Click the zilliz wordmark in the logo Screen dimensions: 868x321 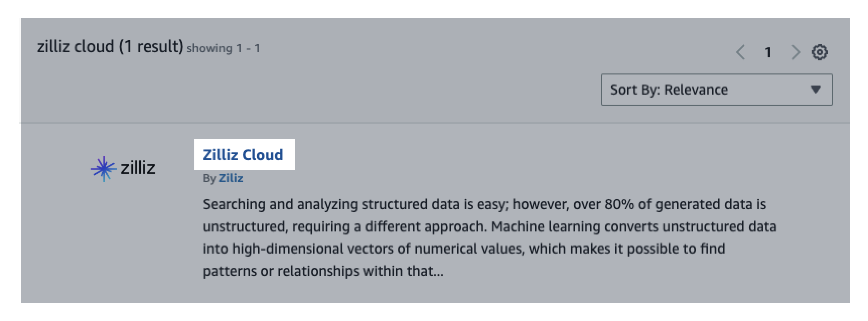pos(138,168)
